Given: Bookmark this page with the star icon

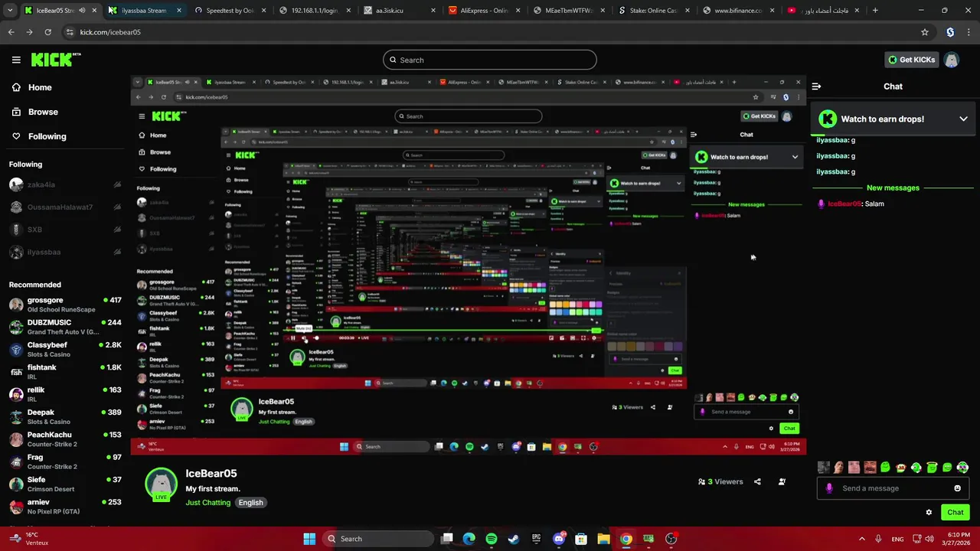Looking at the screenshot, I should click(x=925, y=32).
